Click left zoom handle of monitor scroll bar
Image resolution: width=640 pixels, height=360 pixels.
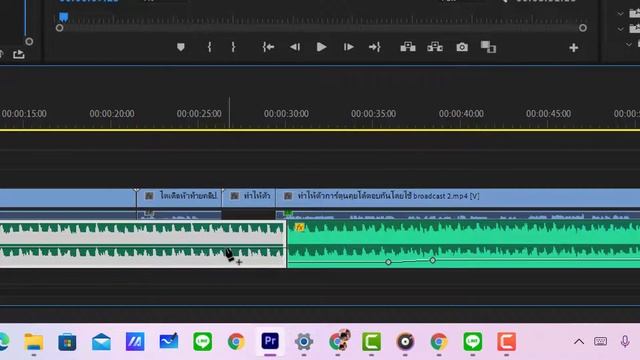click(x=59, y=28)
